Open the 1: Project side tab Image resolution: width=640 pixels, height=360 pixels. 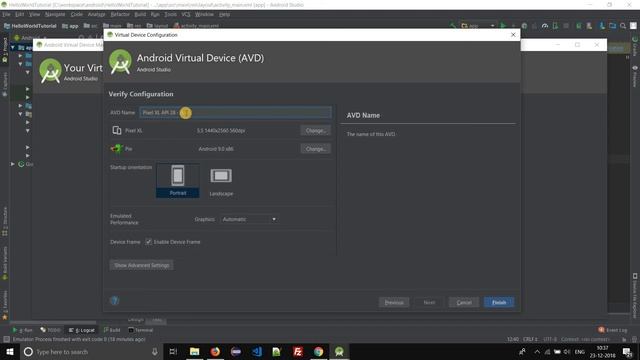tap(5, 51)
